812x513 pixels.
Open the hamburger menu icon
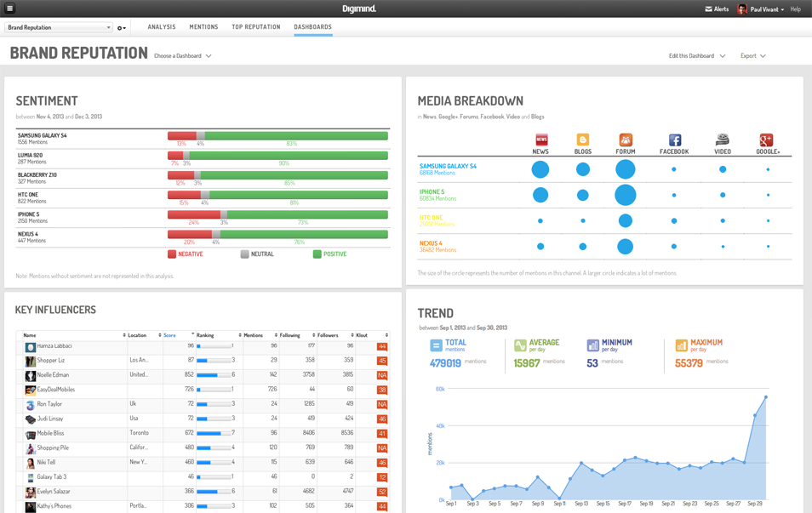pyautogui.click(x=10, y=9)
